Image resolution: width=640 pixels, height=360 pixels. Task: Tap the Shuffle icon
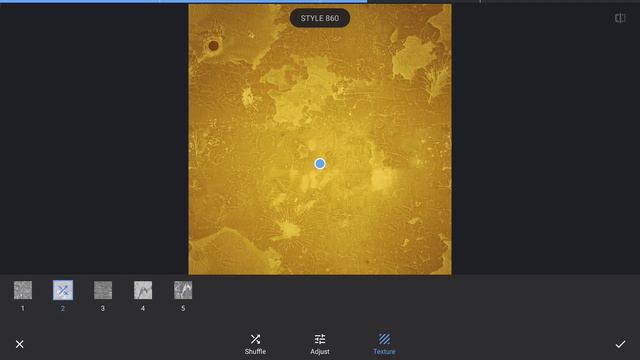tap(256, 339)
